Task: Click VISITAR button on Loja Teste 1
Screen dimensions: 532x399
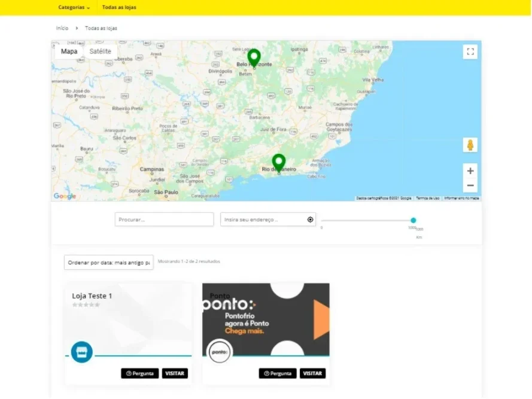Action: pyautogui.click(x=175, y=373)
